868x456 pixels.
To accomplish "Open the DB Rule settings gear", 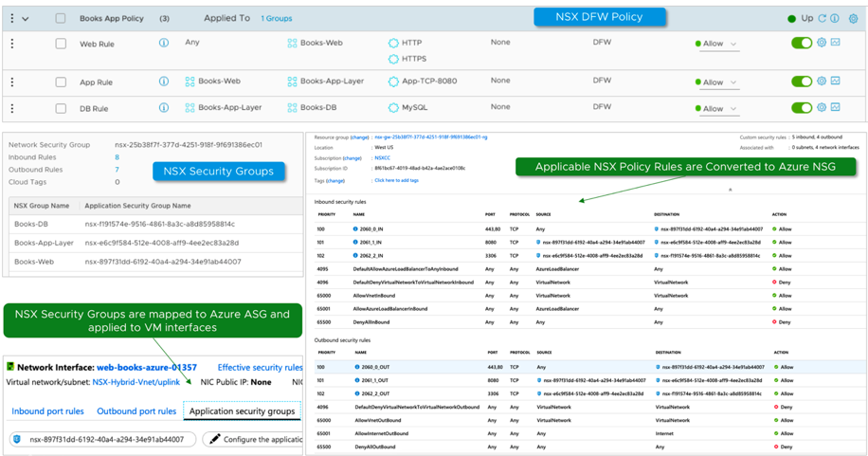I will (x=822, y=107).
